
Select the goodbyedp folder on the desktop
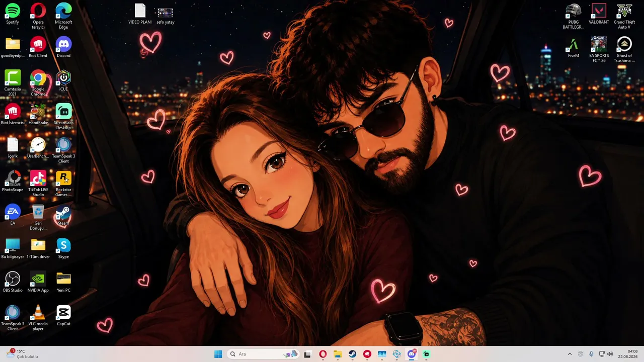(13, 47)
